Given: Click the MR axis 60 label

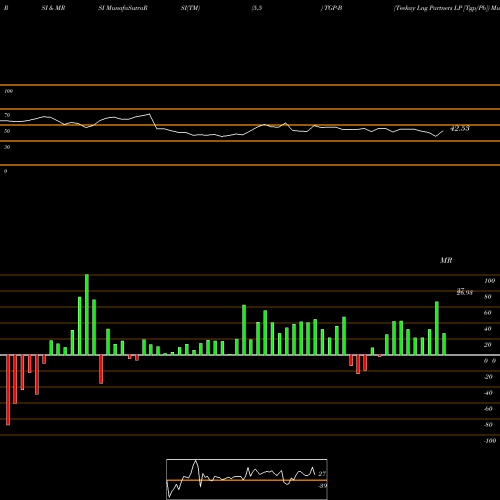Looking at the screenshot, I should [x=488, y=313].
